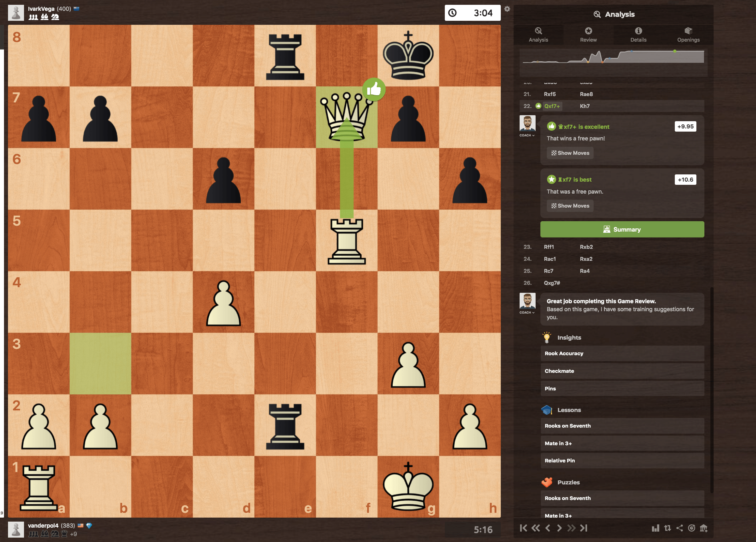Click the thumbs-up badge above the queen
Image resolution: width=756 pixels, height=542 pixels.
pyautogui.click(x=374, y=90)
